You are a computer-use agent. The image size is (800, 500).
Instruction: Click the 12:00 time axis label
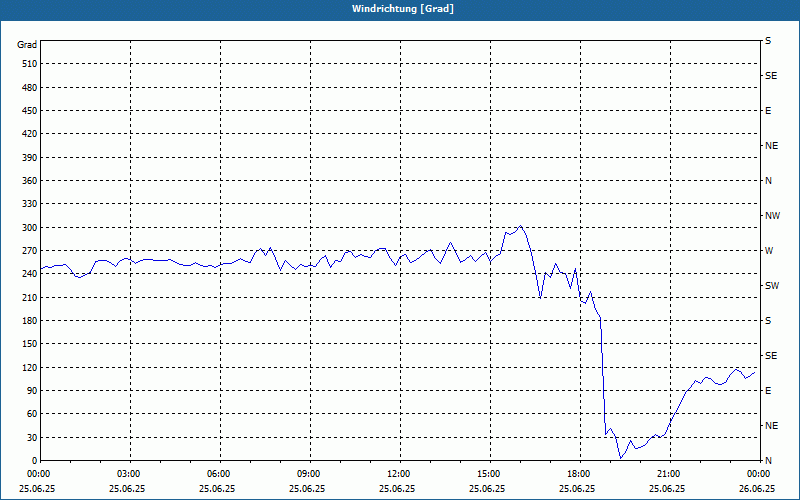coord(398,474)
